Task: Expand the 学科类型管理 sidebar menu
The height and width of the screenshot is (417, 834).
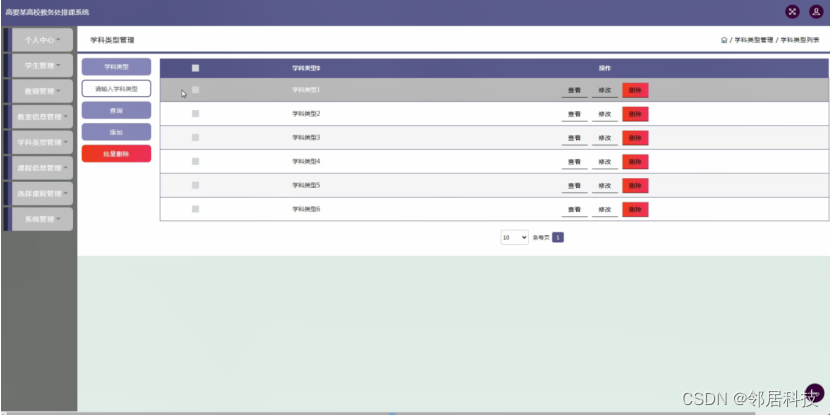Action: pos(42,142)
